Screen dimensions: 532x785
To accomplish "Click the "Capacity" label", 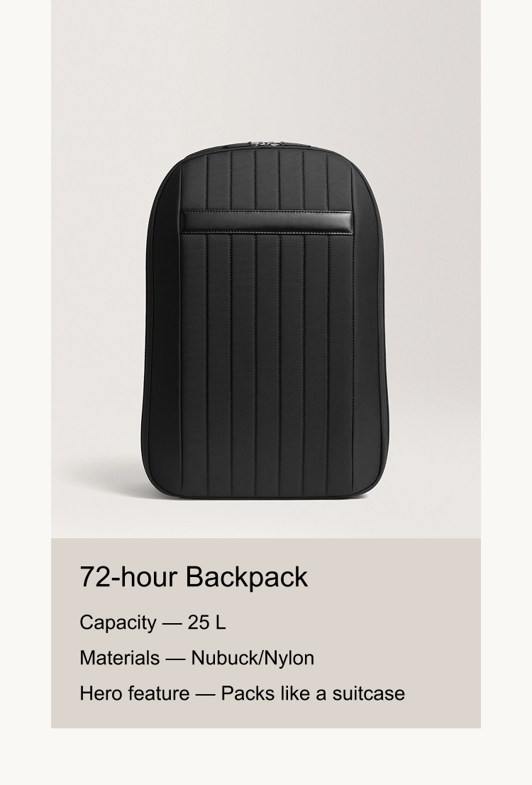I will click(118, 622).
